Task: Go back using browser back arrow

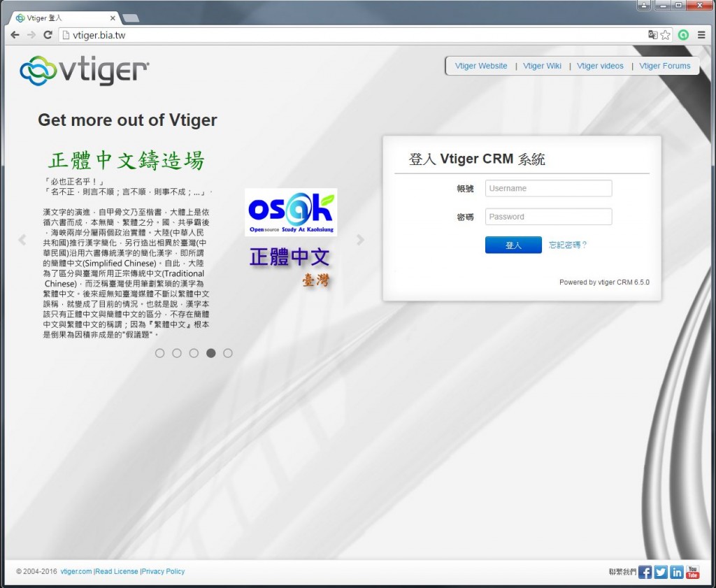Action: point(15,35)
